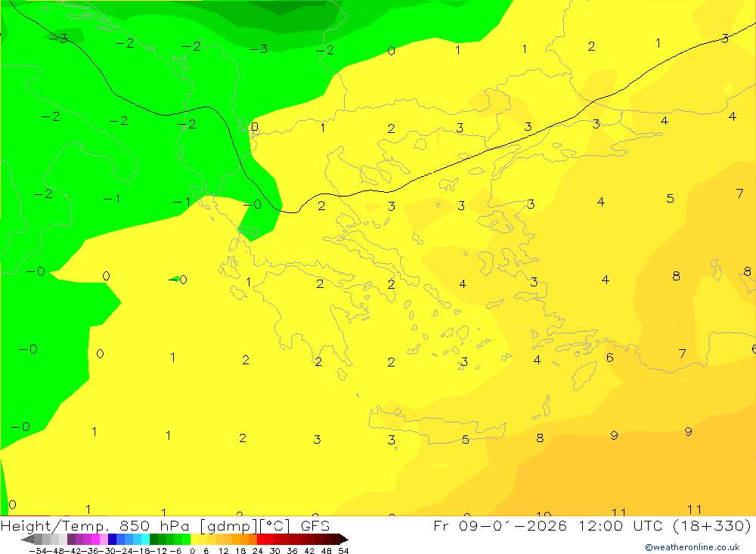756x554 pixels.
Task: Click the 'GFS' model label in title
Action: point(315,525)
